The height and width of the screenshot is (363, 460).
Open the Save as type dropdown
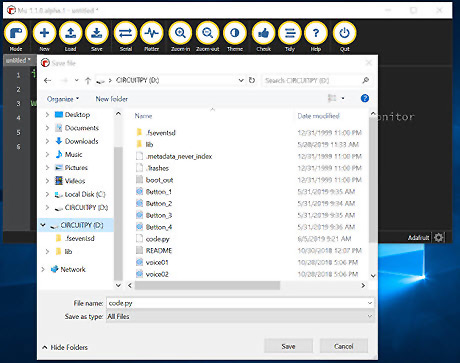240,317
